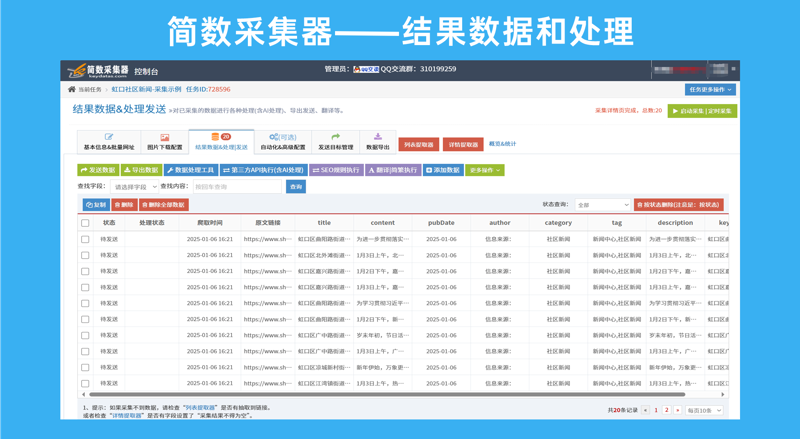The width and height of the screenshot is (800, 439).
Task: Start collection with 启动采集|定时采集 button
Action: click(x=702, y=111)
